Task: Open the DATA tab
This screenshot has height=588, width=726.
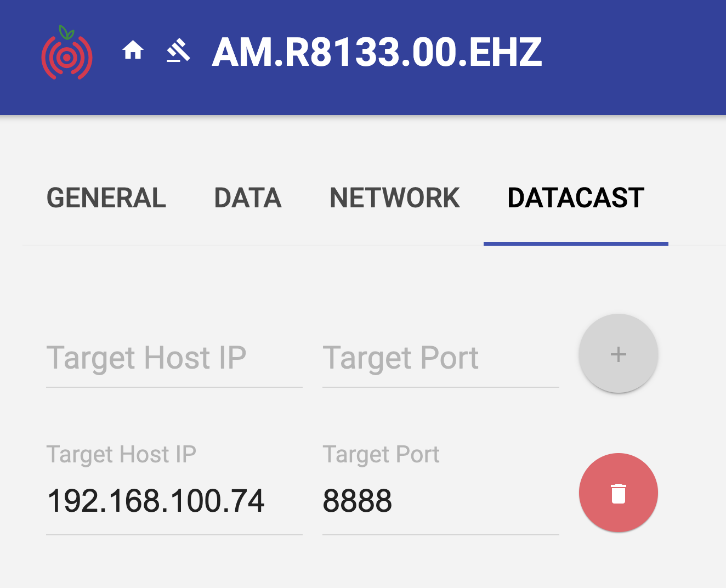Action: [x=248, y=198]
